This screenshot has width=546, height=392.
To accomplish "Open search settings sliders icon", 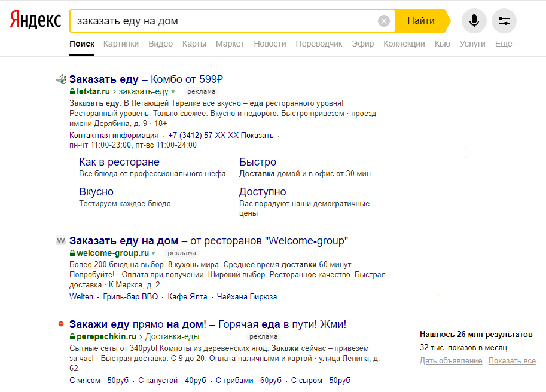I will [x=504, y=21].
